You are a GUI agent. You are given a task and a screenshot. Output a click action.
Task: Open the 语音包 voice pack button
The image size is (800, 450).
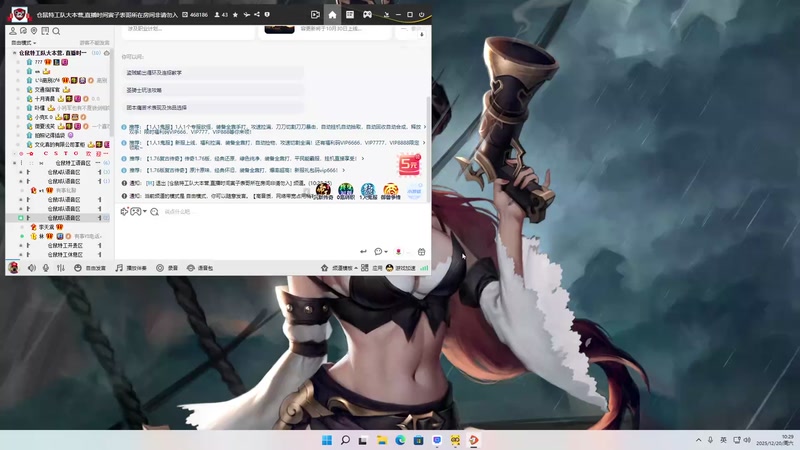199,268
